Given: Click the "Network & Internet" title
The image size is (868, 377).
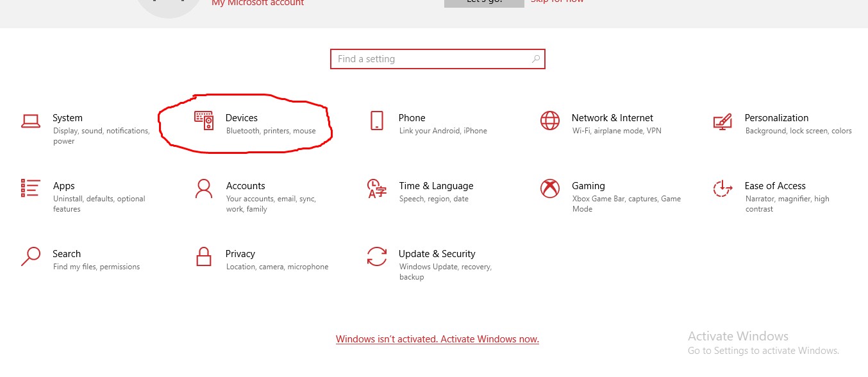Looking at the screenshot, I should 612,118.
